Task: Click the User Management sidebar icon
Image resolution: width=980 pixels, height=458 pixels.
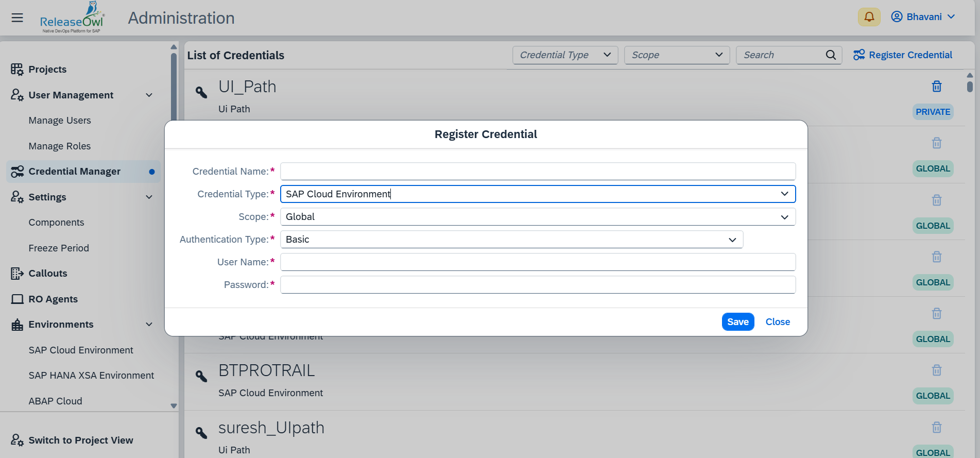Action: pos(17,95)
